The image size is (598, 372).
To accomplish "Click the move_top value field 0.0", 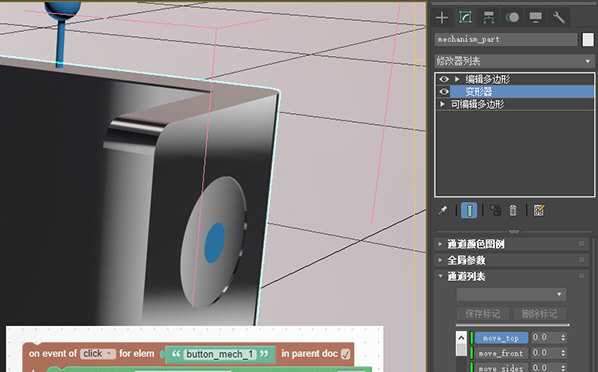I will [544, 338].
